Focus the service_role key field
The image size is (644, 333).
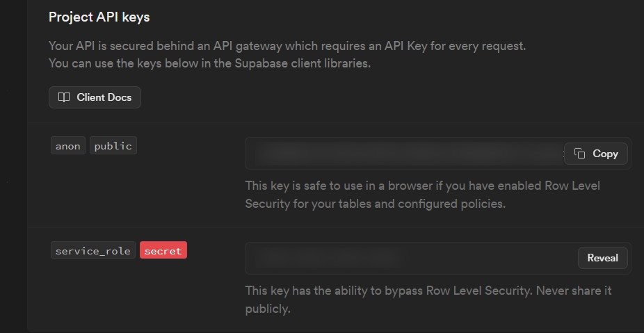tap(438, 258)
